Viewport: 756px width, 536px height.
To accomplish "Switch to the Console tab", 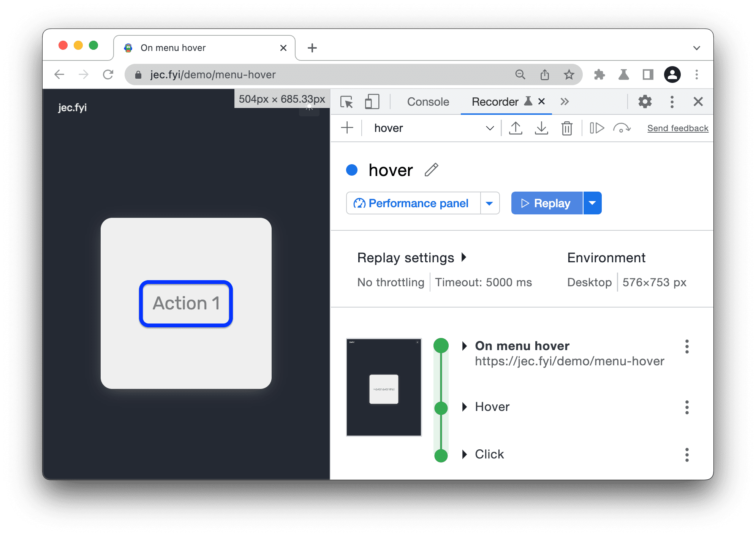I will (x=428, y=102).
